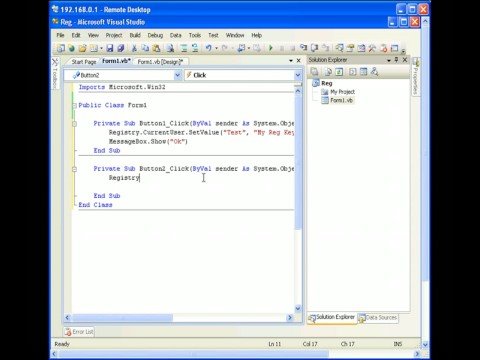Click the Paste clipboard icon
Viewport: 480px width, 360px height.
(x=156, y=48)
